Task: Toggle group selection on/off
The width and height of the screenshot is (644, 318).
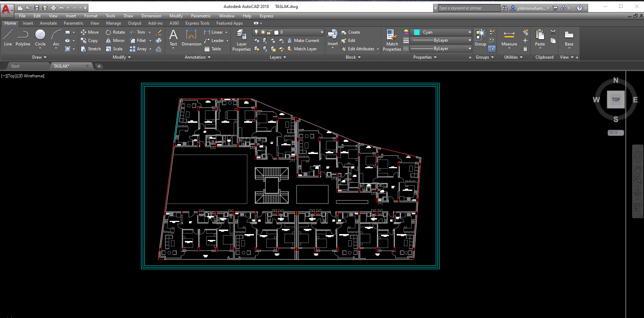Action: pos(492,49)
